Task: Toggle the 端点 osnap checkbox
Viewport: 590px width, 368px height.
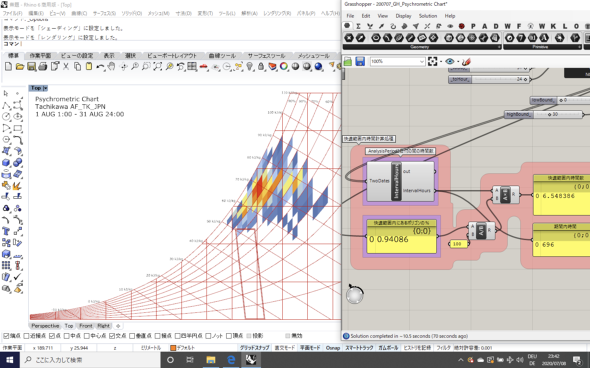Action: 6,336
